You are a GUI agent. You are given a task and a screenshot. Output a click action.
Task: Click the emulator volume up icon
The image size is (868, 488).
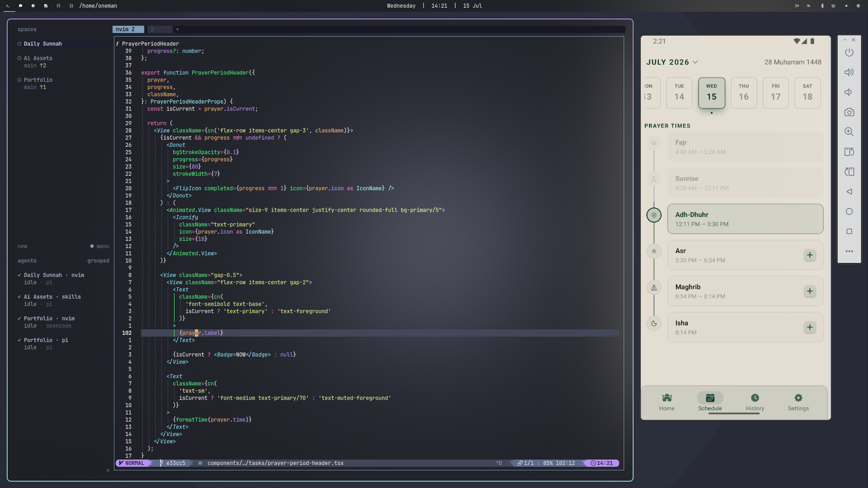[849, 72]
